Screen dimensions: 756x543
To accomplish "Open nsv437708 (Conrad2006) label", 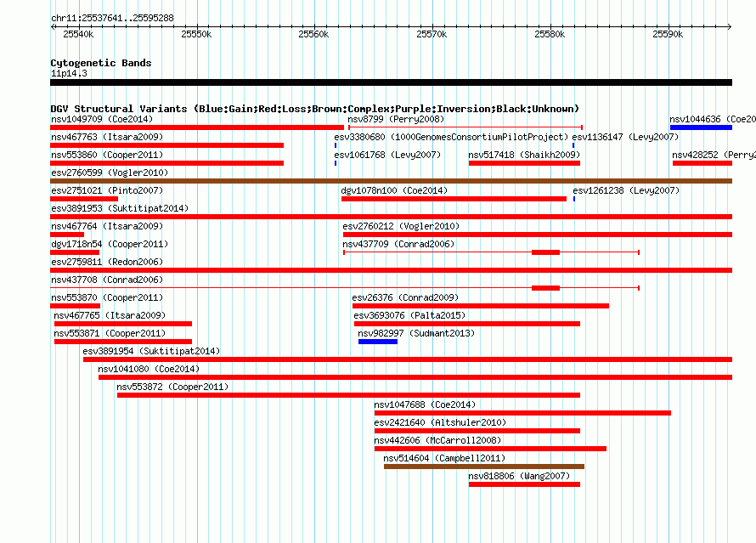I will click(107, 280).
